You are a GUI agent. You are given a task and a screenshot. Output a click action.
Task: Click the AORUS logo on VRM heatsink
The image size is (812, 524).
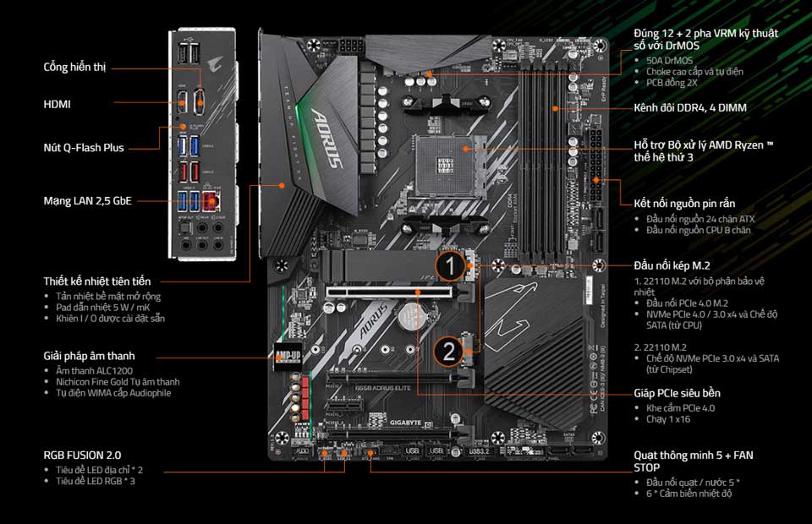[x=326, y=138]
